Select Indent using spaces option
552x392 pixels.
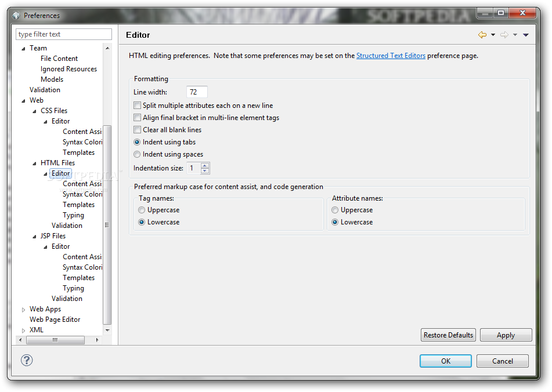[138, 154]
